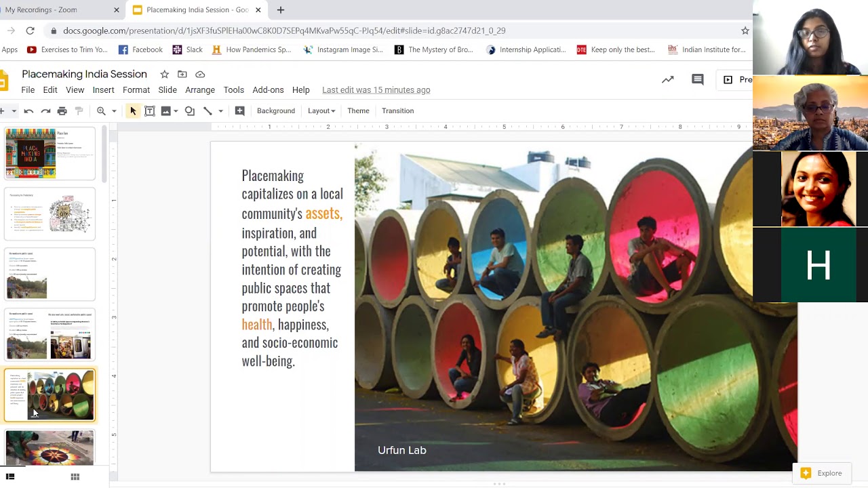Open the View menu
This screenshot has height=488, width=868.
pyautogui.click(x=75, y=90)
